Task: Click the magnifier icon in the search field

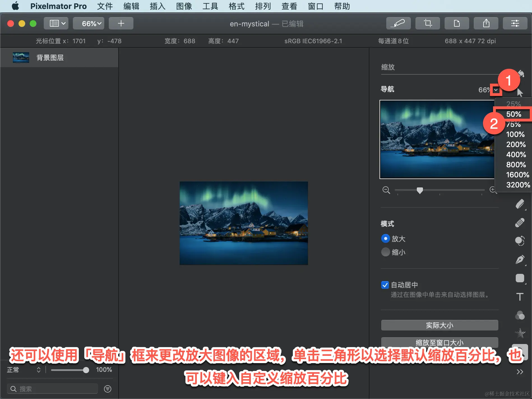Action: click(13, 389)
